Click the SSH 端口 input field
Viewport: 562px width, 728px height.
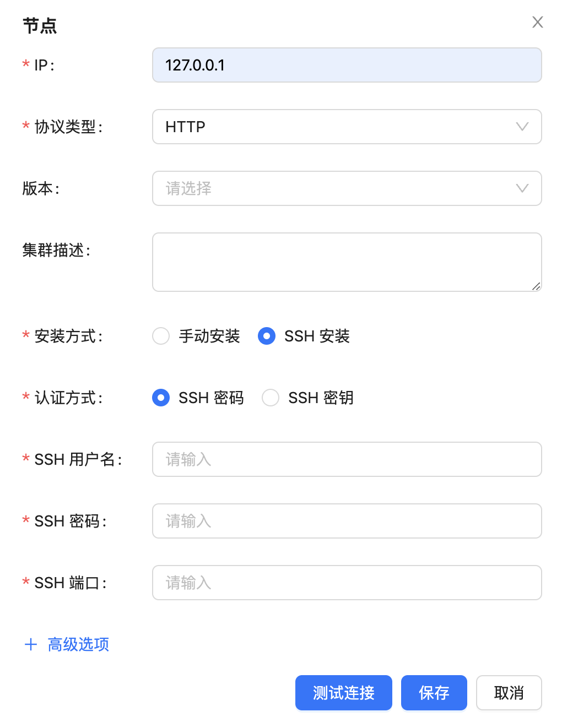point(347,583)
